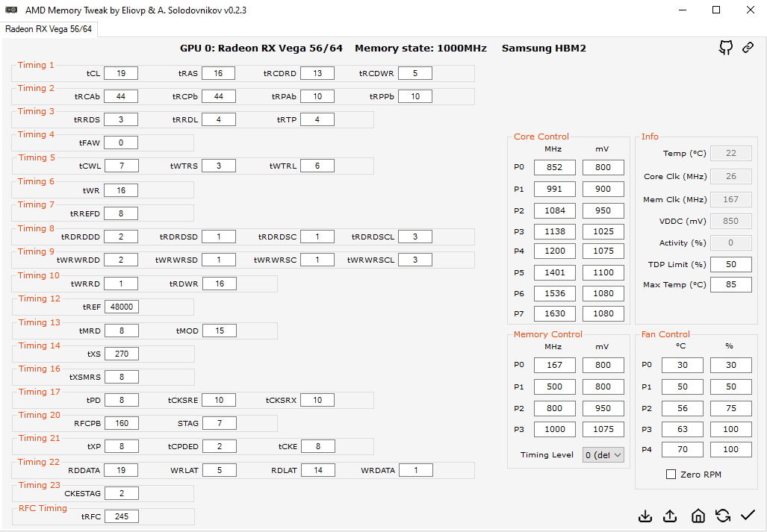Click the tRCDRD input box
Viewport: 767px width, 532px height.
pyautogui.click(x=317, y=73)
